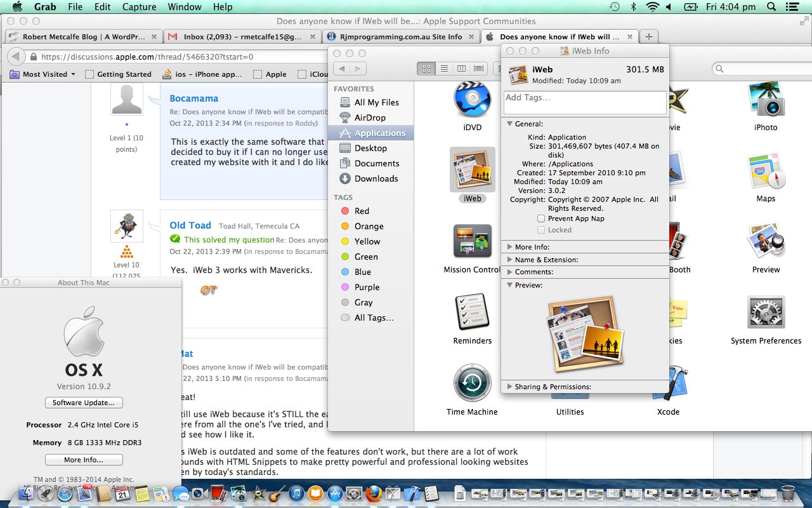The height and width of the screenshot is (508, 812).
Task: Collapse the Preview section in iWeb Info
Action: click(509, 285)
